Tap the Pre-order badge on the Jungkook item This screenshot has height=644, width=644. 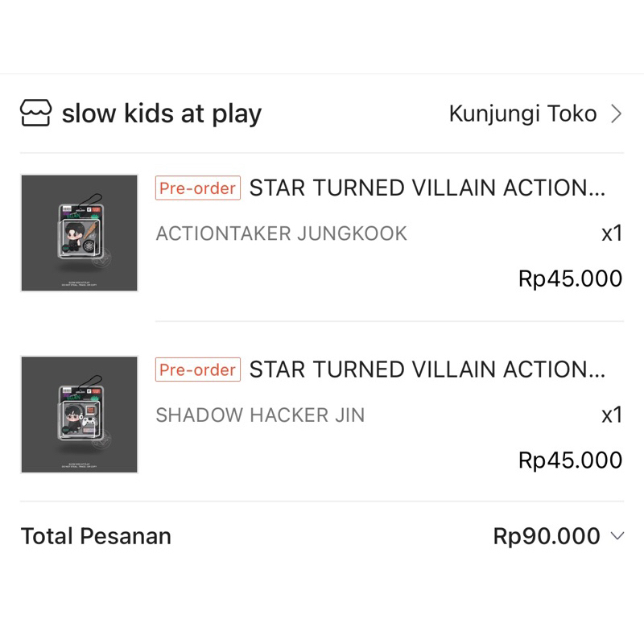198,188
